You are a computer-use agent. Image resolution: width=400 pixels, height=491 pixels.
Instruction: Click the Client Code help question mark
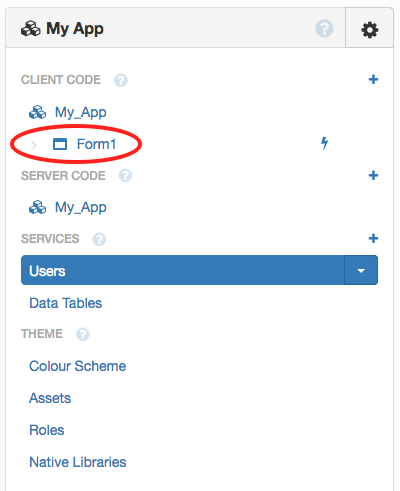pyautogui.click(x=121, y=80)
